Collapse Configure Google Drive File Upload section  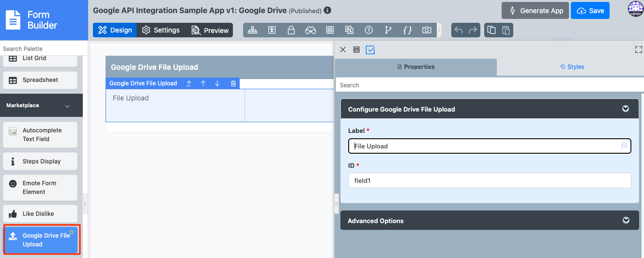(x=626, y=109)
